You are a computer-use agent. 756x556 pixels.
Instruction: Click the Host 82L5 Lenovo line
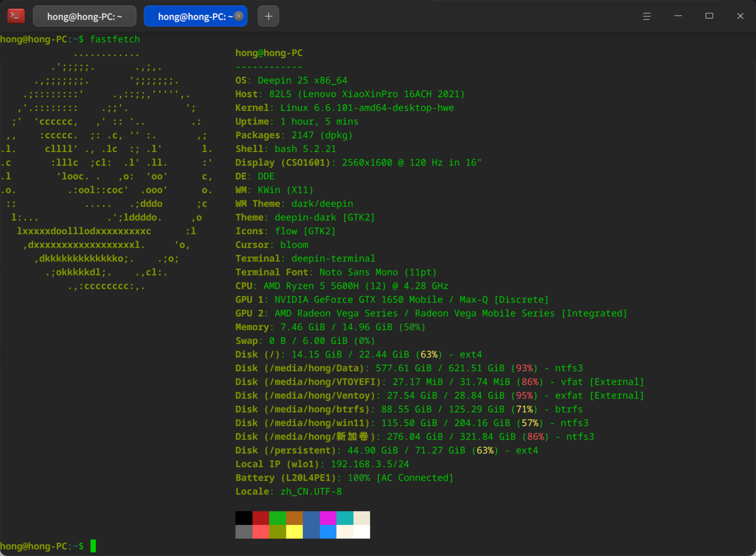click(x=350, y=94)
